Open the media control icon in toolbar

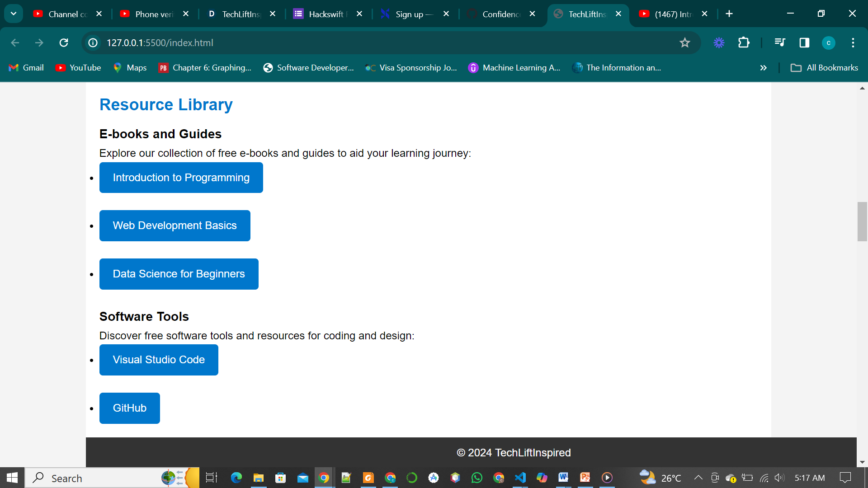(779, 42)
